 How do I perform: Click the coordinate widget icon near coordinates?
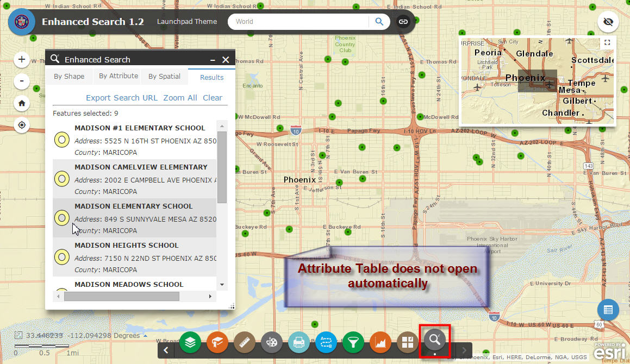point(18,335)
